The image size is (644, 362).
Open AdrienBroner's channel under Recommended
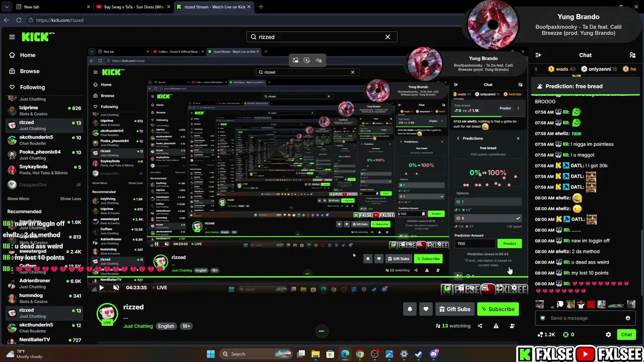pyautogui.click(x=44, y=284)
